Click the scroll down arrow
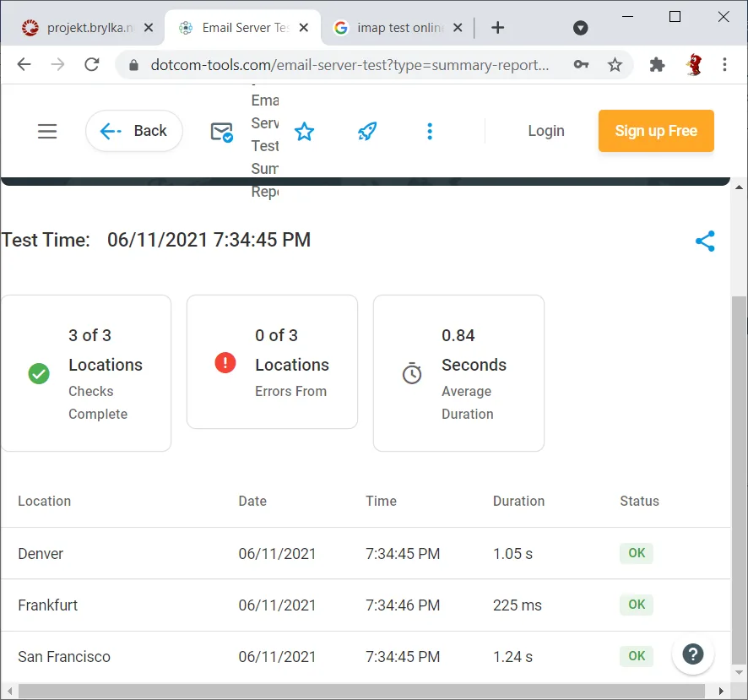Image resolution: width=748 pixels, height=700 pixels. (x=739, y=673)
